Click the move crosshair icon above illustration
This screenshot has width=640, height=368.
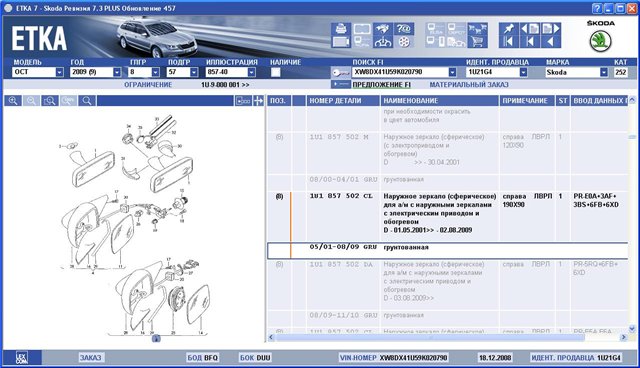coord(258,101)
